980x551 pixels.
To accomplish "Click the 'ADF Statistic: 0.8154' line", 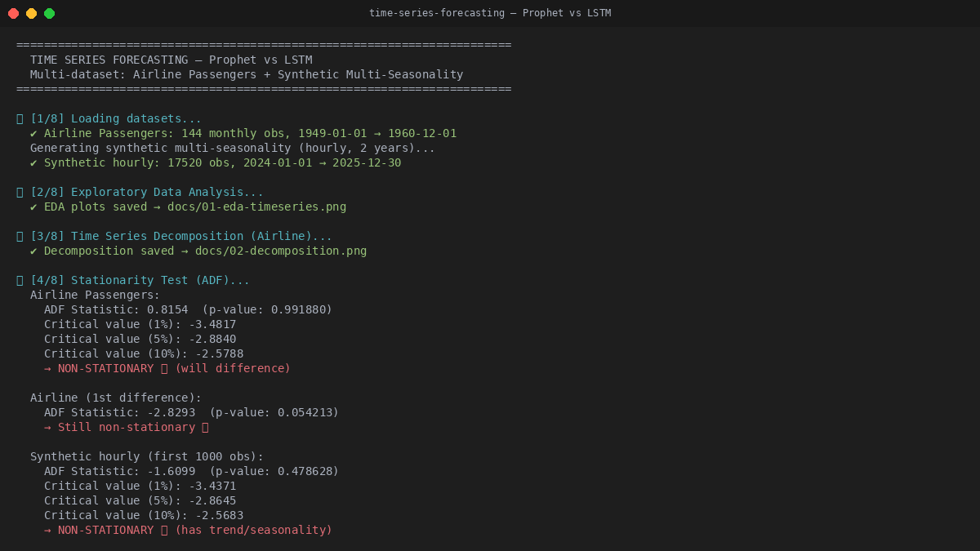I will click(189, 309).
